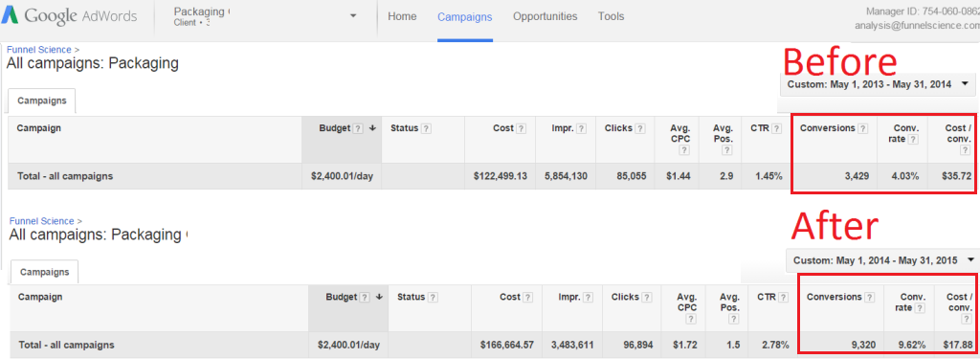
Task: Click the Avg. Pos. help icon in the Before table
Action: point(726,150)
